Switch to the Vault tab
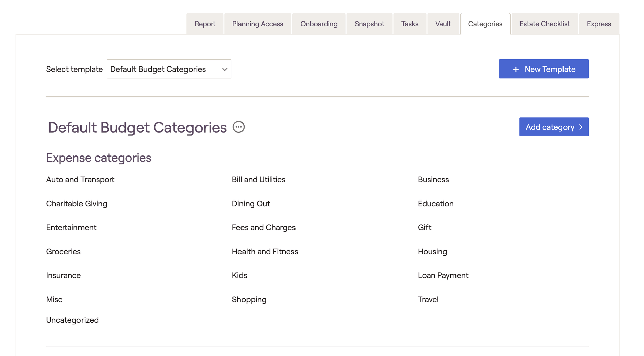Viewport: 644px width, 356px height. [x=443, y=24]
